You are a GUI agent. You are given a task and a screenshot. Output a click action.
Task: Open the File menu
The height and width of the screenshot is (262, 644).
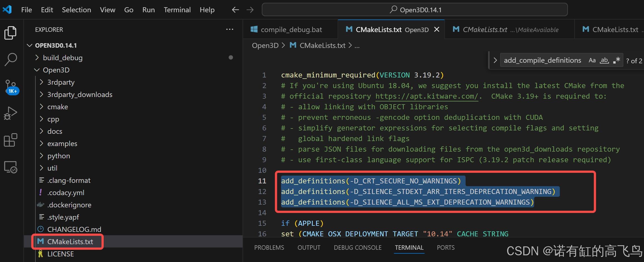[x=26, y=10]
